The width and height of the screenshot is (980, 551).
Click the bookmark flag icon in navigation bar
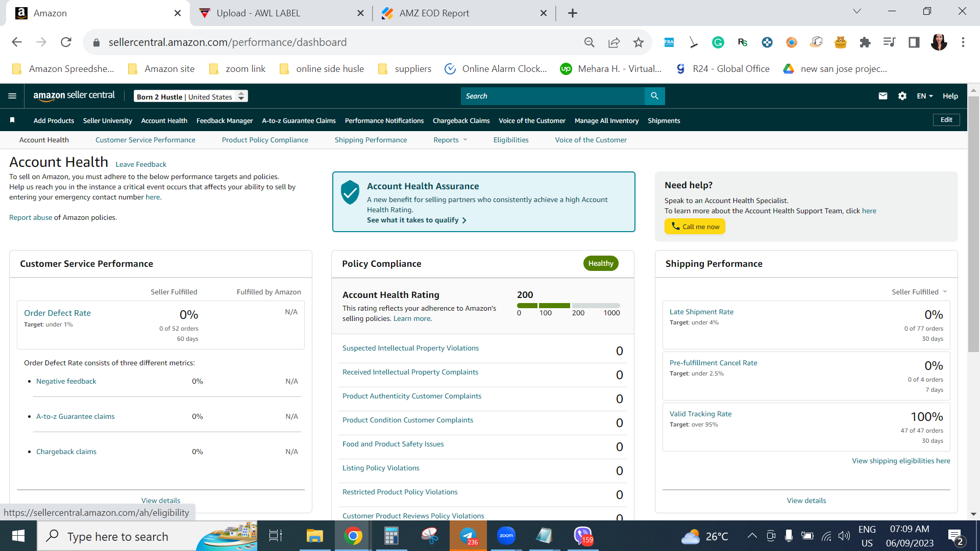pyautogui.click(x=12, y=120)
